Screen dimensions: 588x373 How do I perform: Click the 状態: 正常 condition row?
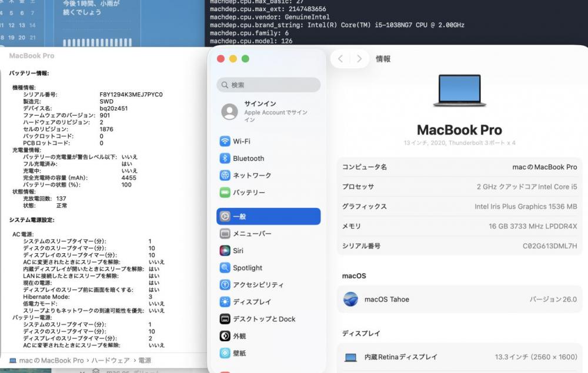(45, 206)
